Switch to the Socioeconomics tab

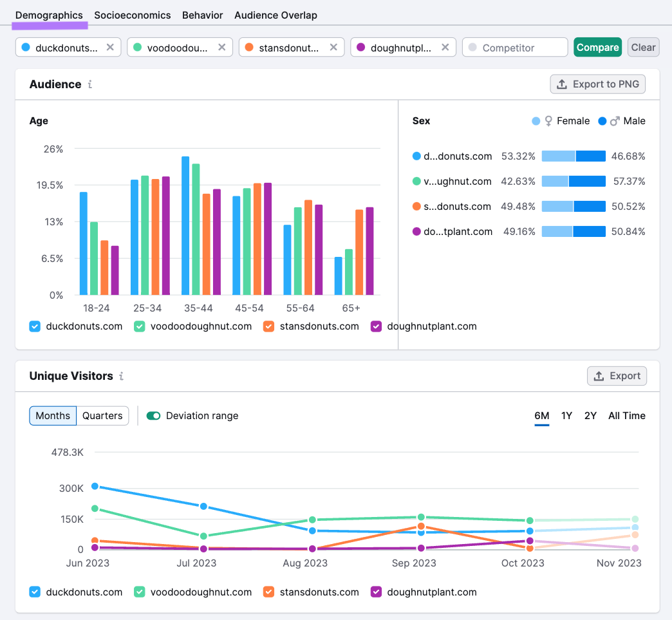tap(133, 14)
